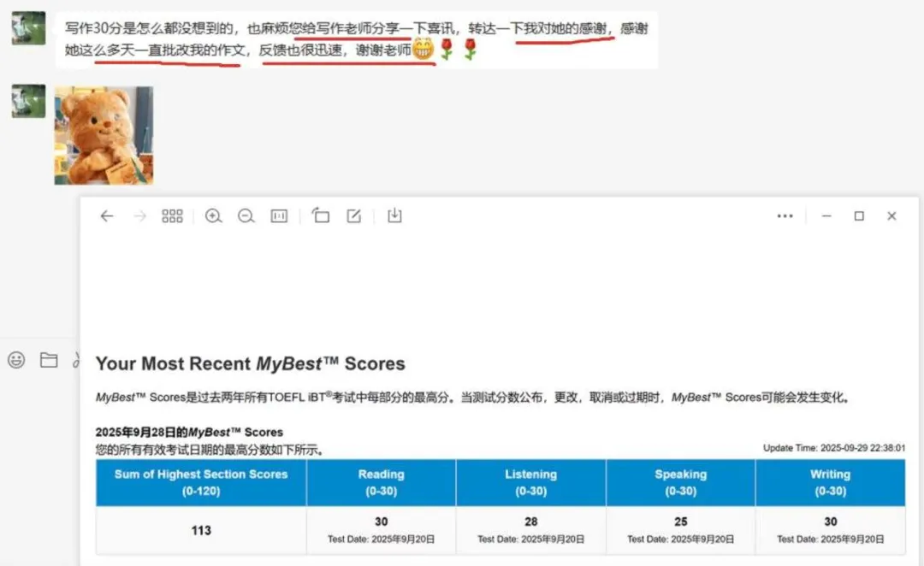The height and width of the screenshot is (566, 924).
Task: Click the Listening score 28
Action: click(531, 522)
